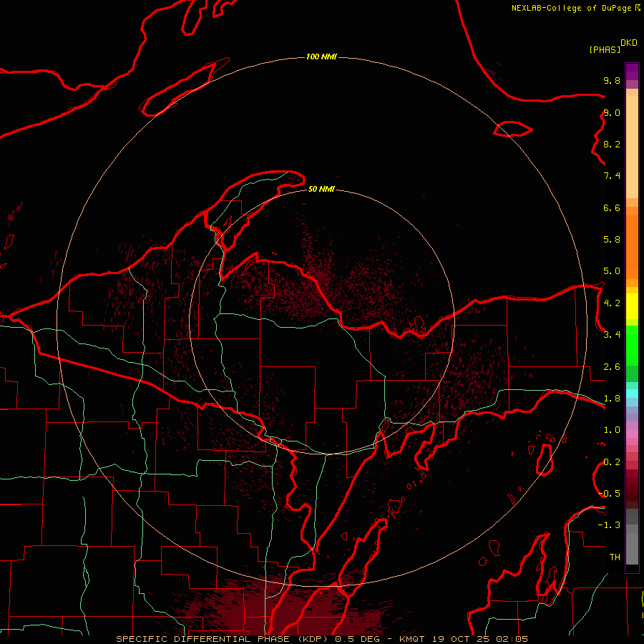Image resolution: width=644 pixels, height=644 pixels.
Task: Click the 5.0 value on the color scale
Action: [x=612, y=271]
